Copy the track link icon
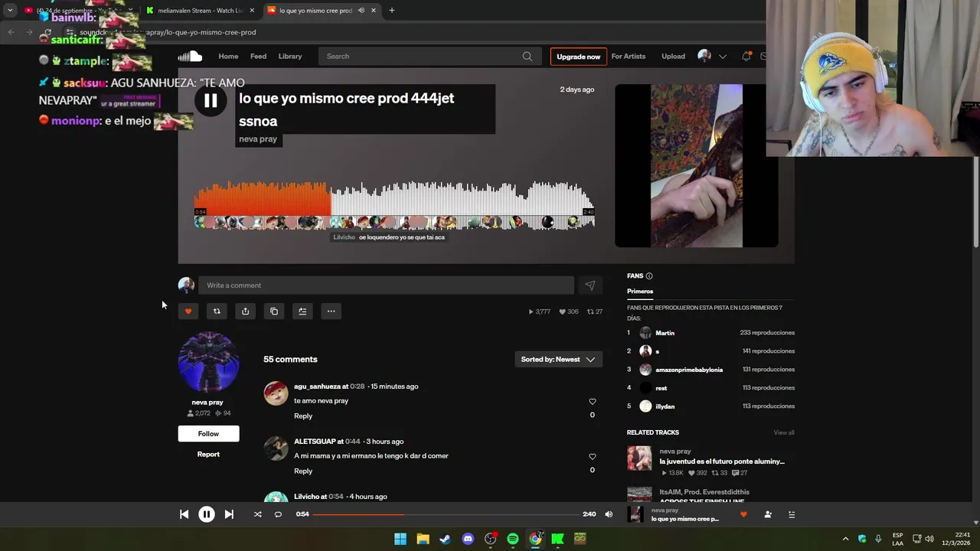Image resolution: width=980 pixels, height=551 pixels. pyautogui.click(x=274, y=311)
